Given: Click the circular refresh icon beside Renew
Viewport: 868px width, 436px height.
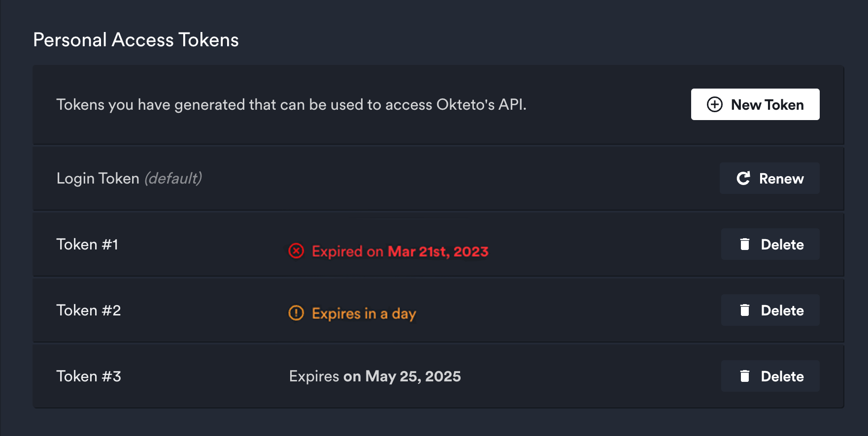Looking at the screenshot, I should 744,178.
